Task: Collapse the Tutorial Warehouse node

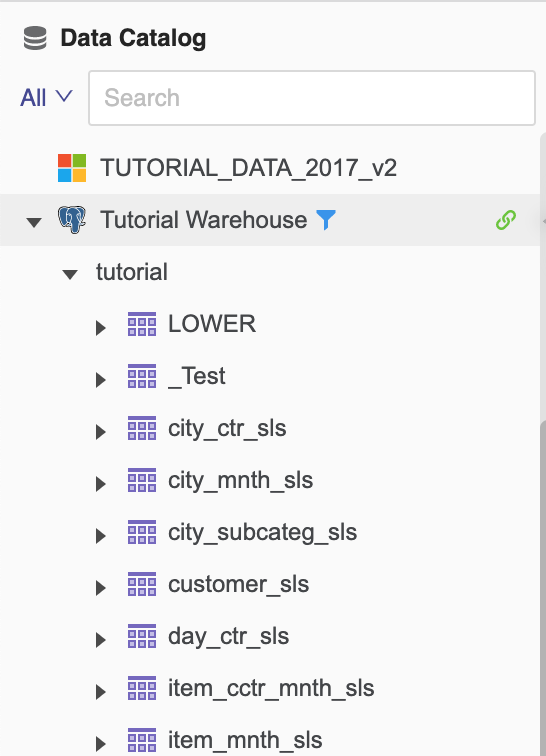Action: click(x=34, y=222)
